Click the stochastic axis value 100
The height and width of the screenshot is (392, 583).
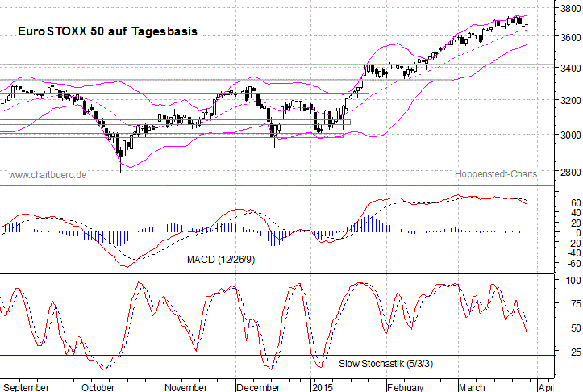pyautogui.click(x=573, y=281)
